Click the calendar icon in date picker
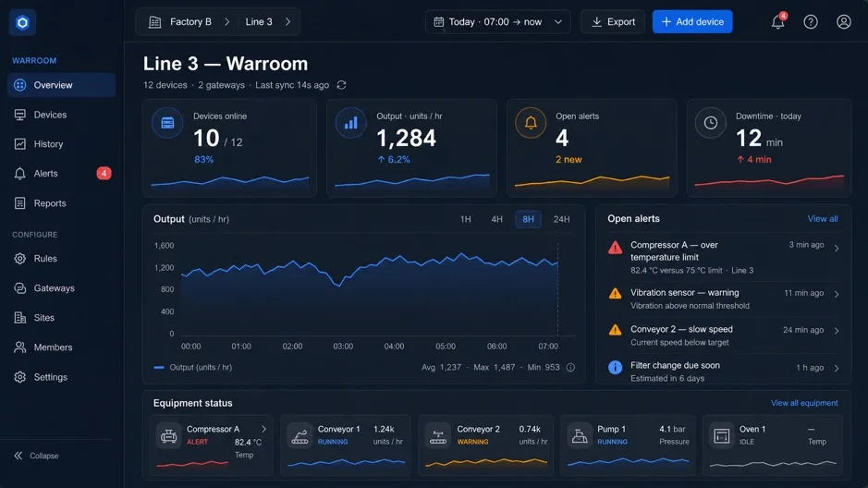Viewport: 868px width, 488px height. 438,21
